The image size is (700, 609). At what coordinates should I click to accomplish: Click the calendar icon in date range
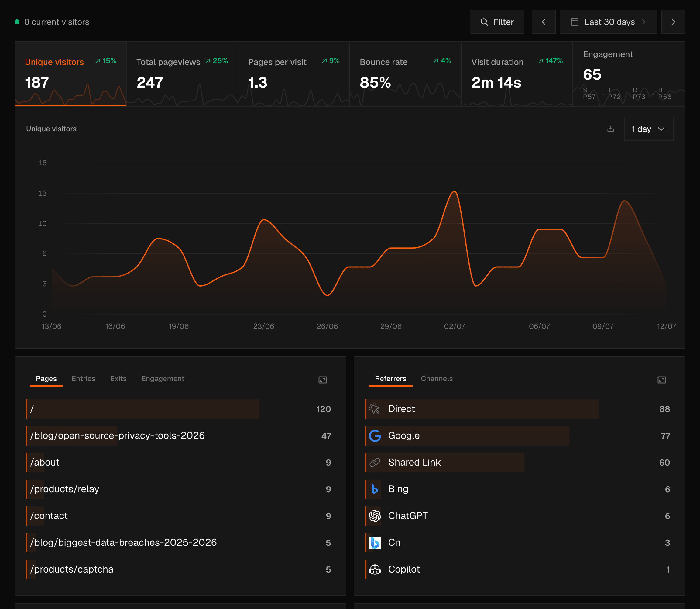(575, 22)
